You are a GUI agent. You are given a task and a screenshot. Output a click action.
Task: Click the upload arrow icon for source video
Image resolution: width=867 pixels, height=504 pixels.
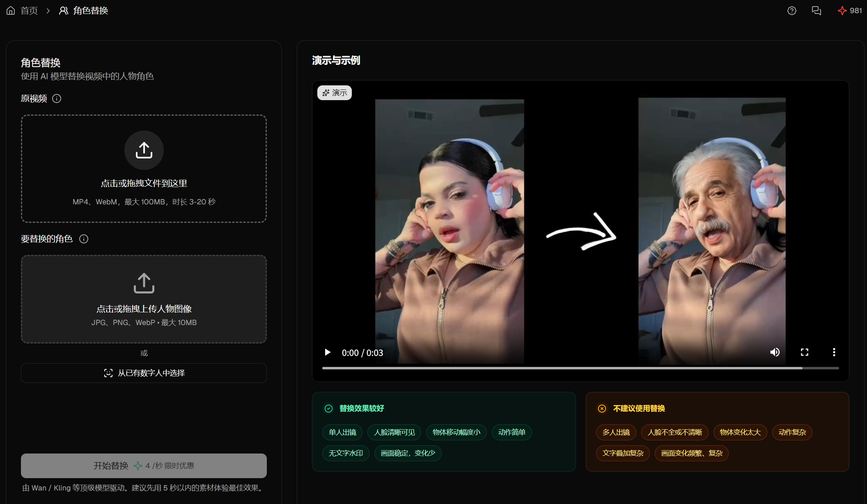click(x=144, y=150)
